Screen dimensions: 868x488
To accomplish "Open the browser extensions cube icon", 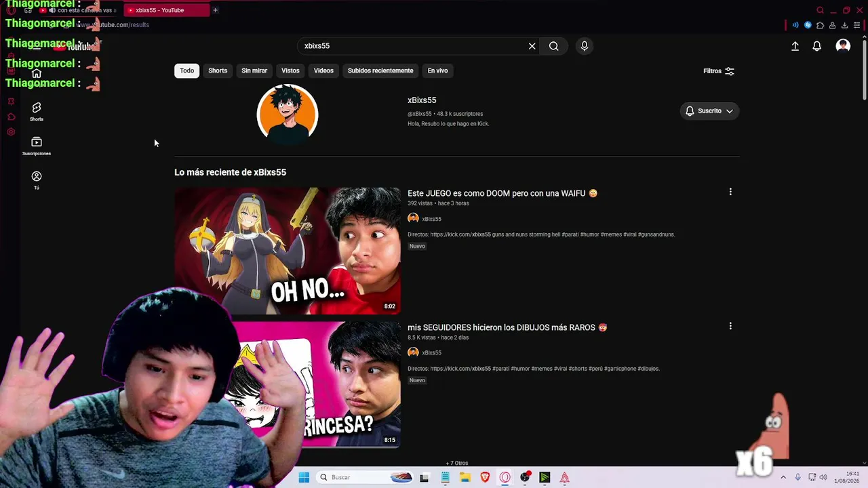I will tap(820, 25).
